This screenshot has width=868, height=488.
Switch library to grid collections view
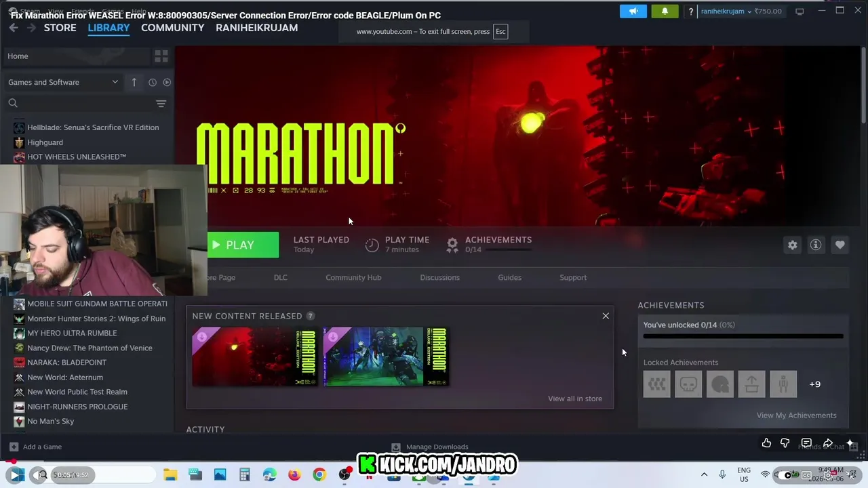point(161,56)
